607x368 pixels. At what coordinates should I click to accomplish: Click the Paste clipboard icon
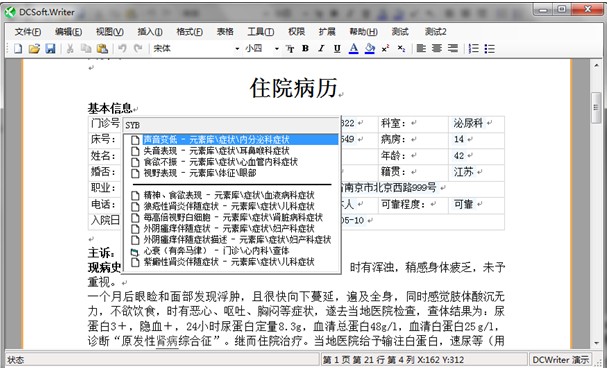(102, 49)
